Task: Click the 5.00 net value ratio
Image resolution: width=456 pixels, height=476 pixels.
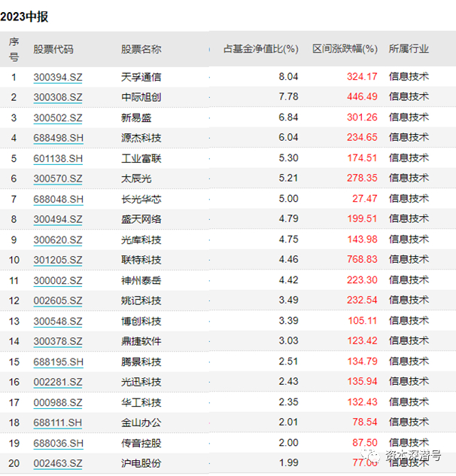Action: [288, 199]
